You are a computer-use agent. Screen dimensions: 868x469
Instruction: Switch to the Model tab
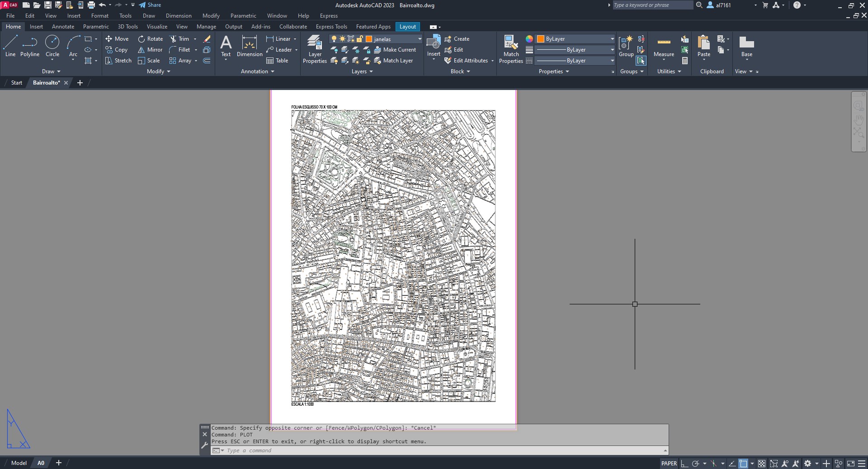tap(19, 463)
